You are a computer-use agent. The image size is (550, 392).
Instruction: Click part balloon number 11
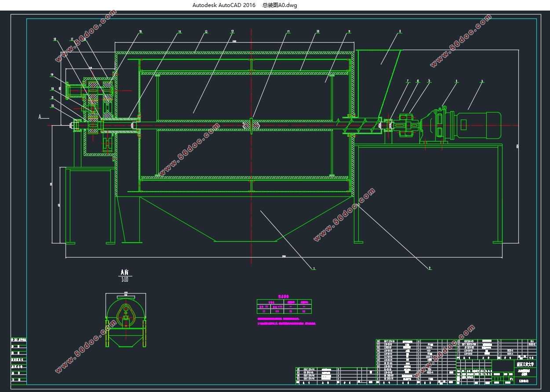click(x=288, y=32)
